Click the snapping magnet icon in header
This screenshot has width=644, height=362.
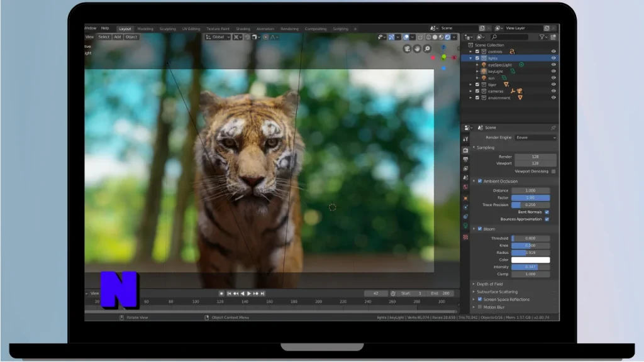tap(247, 37)
